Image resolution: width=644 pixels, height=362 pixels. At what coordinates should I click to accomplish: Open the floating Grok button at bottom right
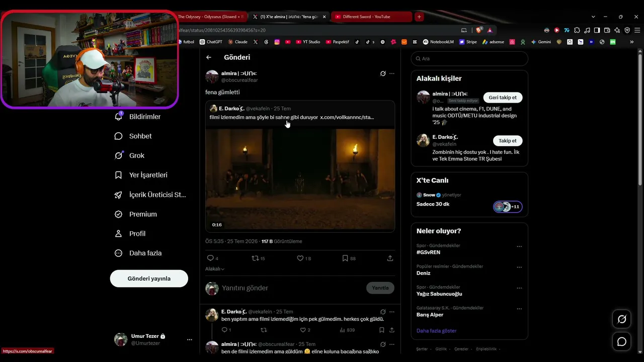[x=622, y=319]
